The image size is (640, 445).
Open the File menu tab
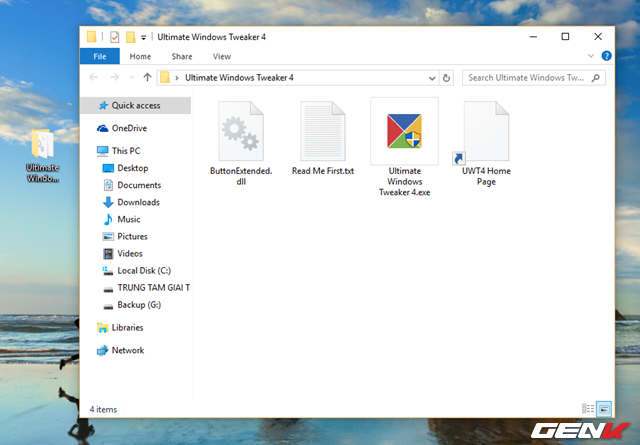[100, 56]
